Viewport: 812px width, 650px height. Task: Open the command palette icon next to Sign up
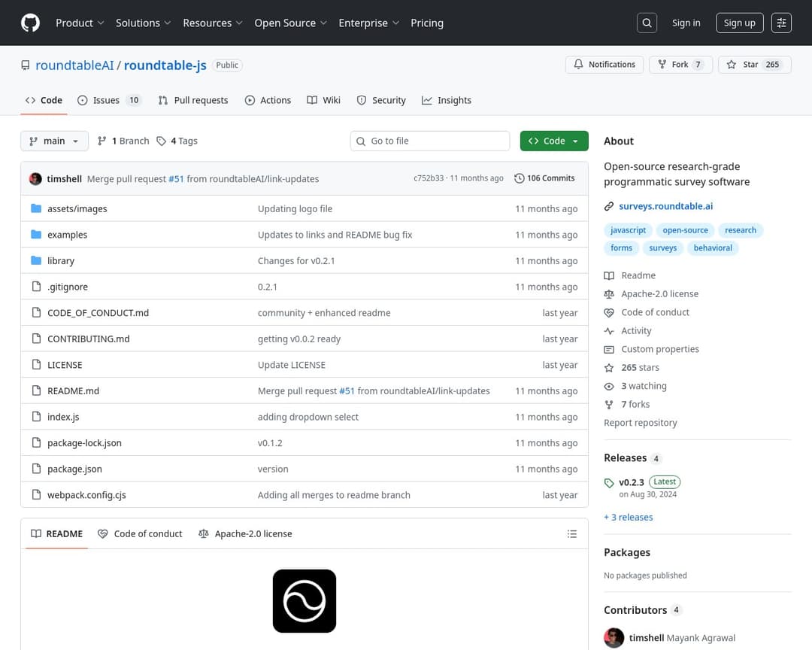pos(781,23)
